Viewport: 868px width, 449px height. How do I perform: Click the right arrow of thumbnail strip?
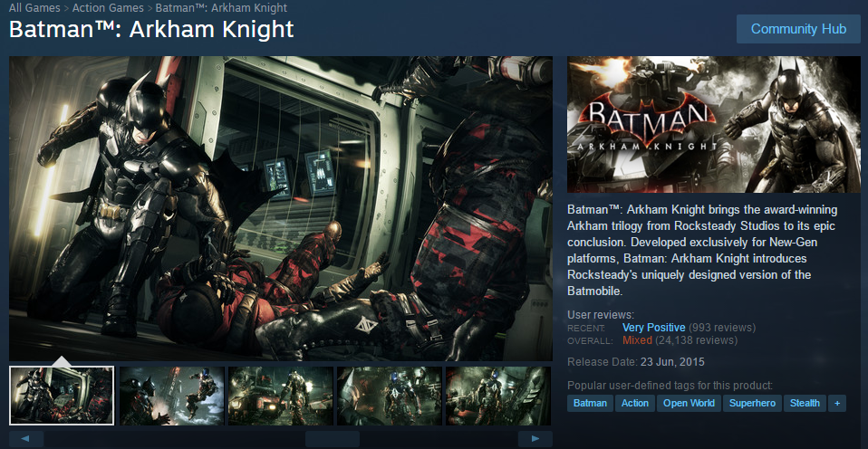pos(535,439)
